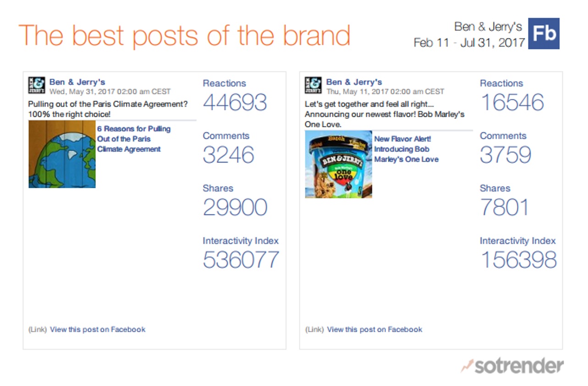Click the Fb Facebook badge icon
Image resolution: width=588 pixels, height=386 pixels.
point(544,33)
